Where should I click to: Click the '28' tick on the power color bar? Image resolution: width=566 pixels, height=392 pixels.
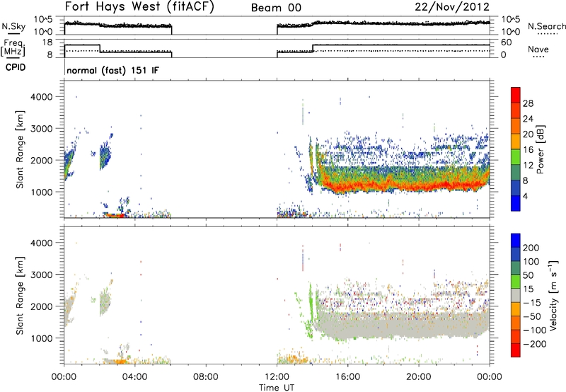pyautogui.click(x=528, y=103)
